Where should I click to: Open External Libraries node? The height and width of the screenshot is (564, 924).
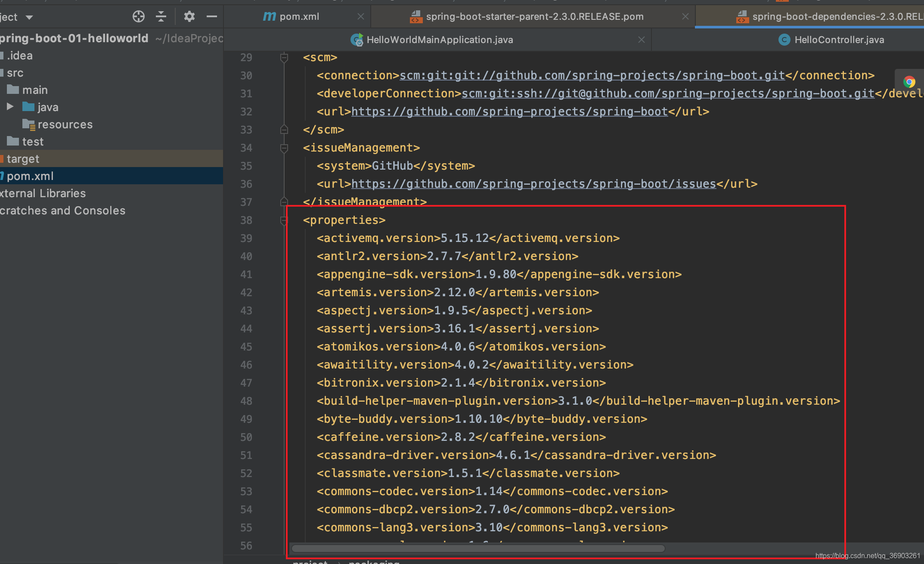43,193
